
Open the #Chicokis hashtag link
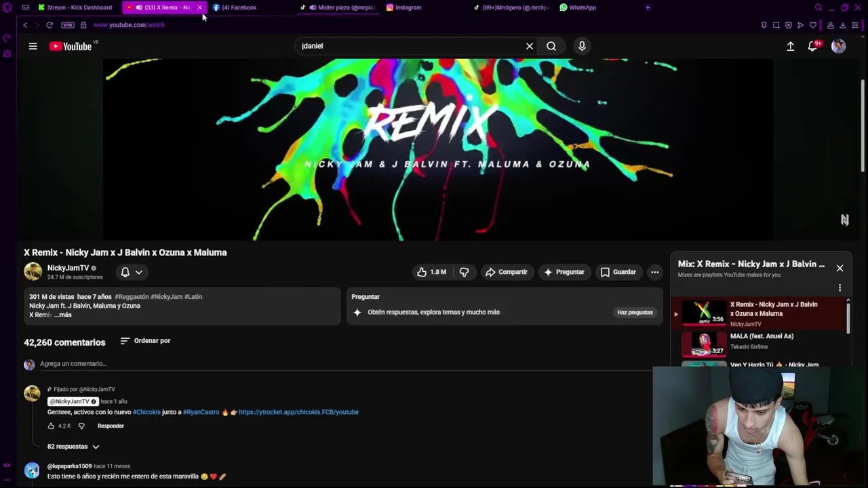pyautogui.click(x=146, y=412)
